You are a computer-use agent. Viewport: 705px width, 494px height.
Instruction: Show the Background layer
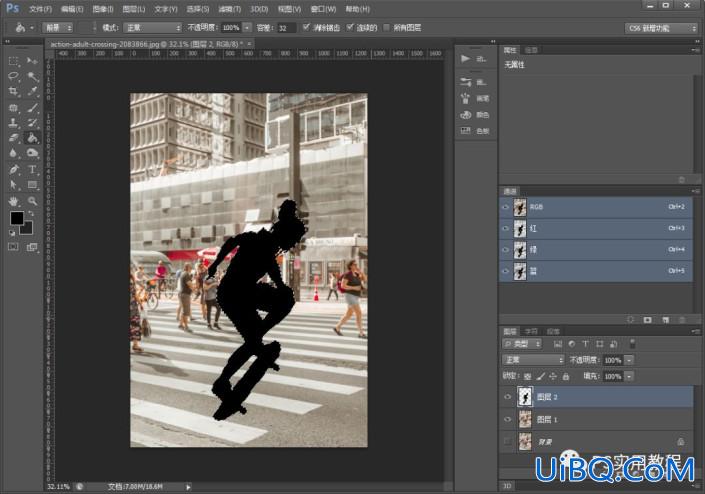pos(508,442)
